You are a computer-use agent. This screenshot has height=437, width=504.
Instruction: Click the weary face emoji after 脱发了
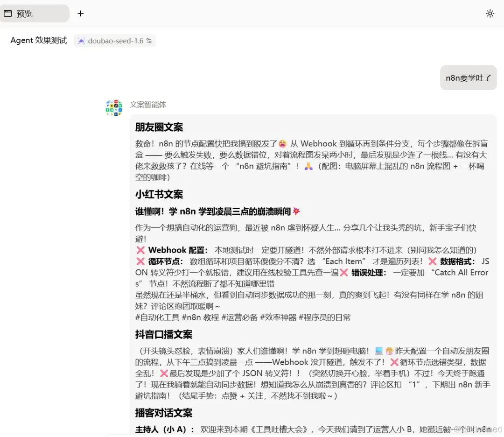pyautogui.click(x=282, y=143)
